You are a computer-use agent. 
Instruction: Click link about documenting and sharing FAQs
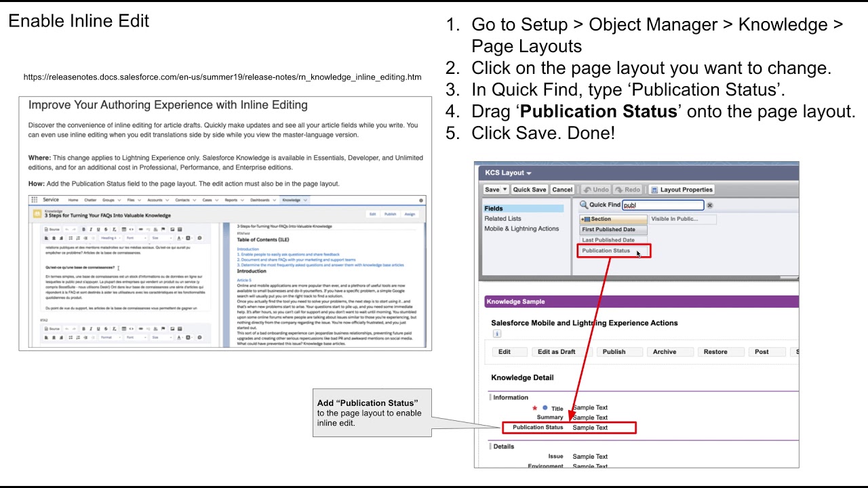click(x=296, y=260)
